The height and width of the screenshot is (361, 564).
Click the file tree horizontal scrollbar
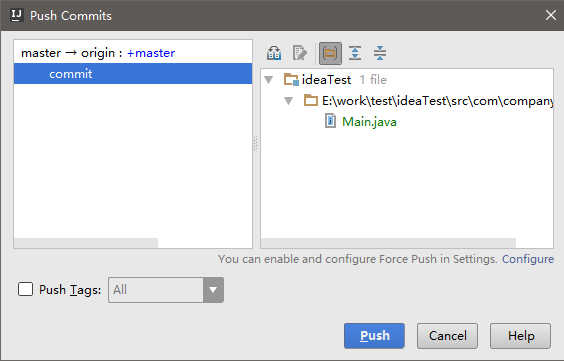[388, 243]
